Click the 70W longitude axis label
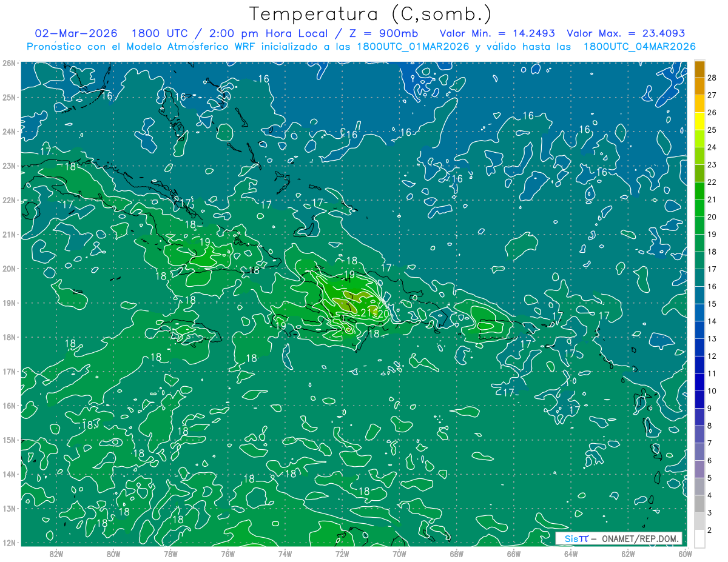Image resolution: width=728 pixels, height=562 pixels. 399,554
